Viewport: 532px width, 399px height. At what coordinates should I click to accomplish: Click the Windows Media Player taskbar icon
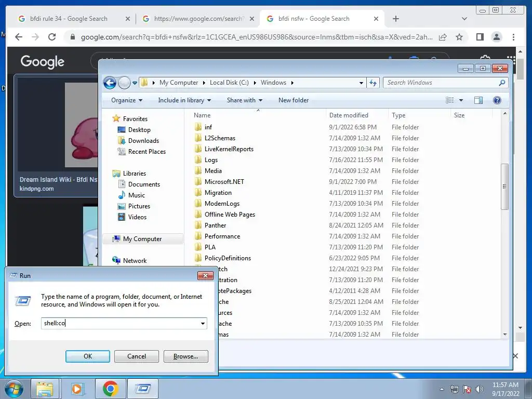(x=77, y=389)
